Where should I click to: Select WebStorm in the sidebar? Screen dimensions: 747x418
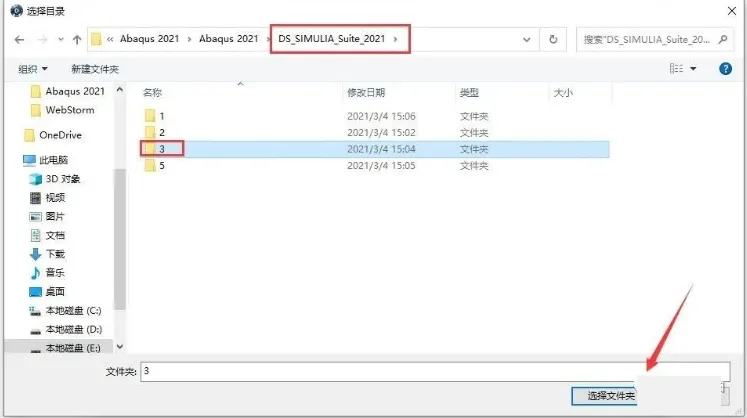[x=62, y=110]
